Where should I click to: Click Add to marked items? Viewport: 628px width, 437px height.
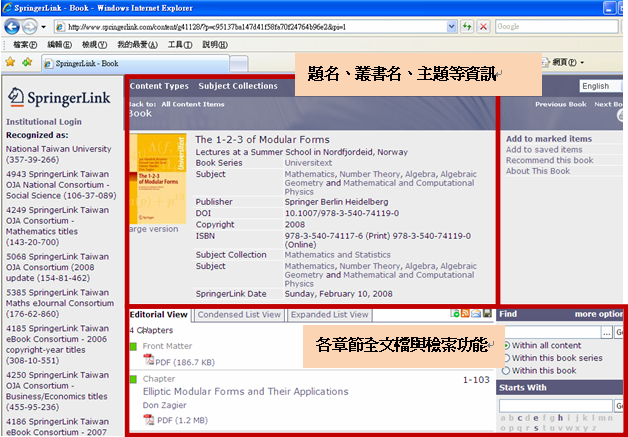(x=549, y=139)
